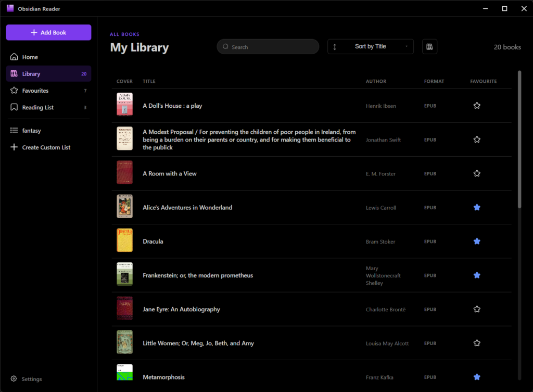
Task: Open A Modest Proposal cover thumbnail
Action: 125,138
